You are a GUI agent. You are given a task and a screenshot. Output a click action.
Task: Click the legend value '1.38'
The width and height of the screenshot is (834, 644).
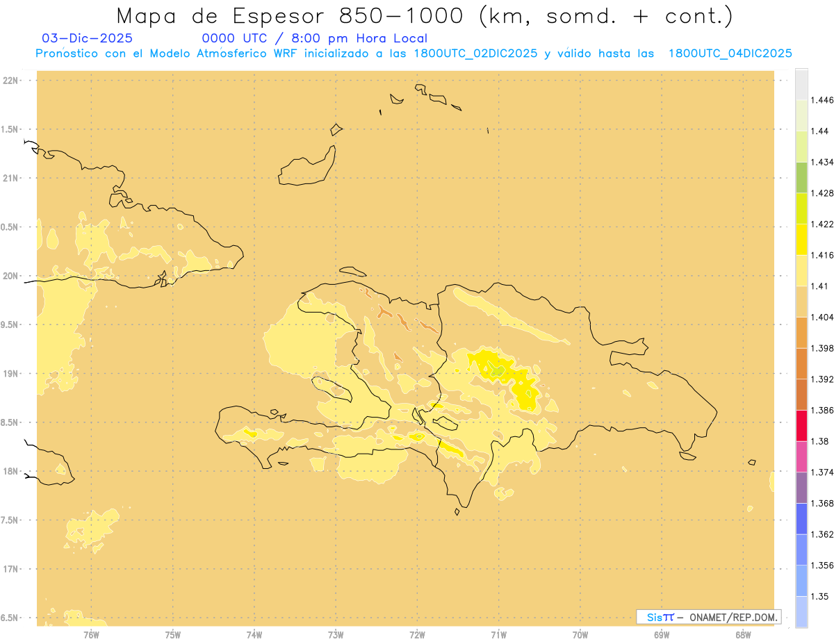819,441
